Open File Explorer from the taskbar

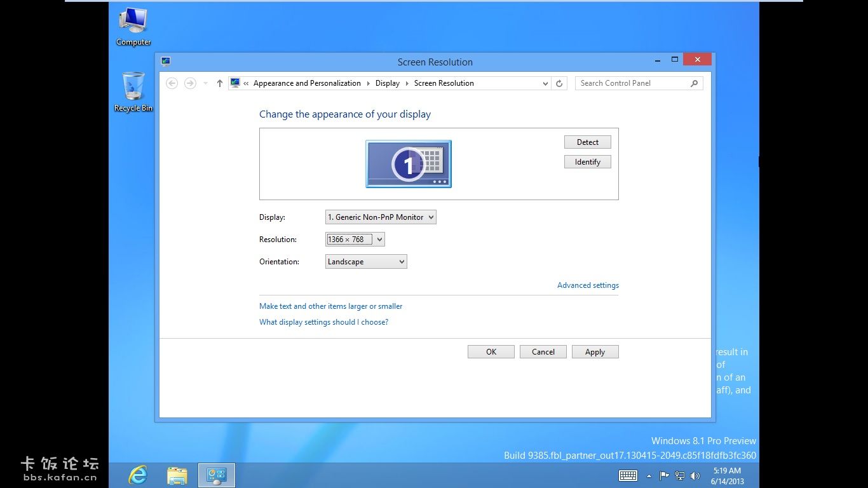coord(177,475)
